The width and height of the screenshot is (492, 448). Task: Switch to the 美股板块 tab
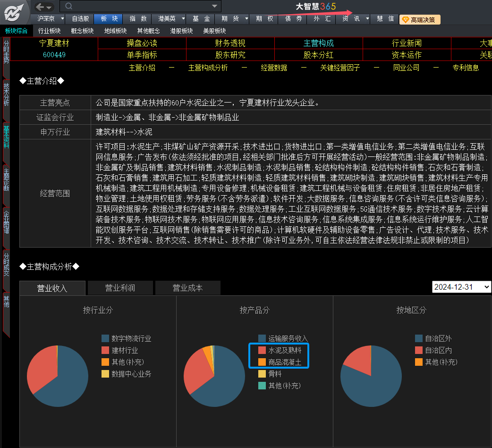[x=214, y=31]
